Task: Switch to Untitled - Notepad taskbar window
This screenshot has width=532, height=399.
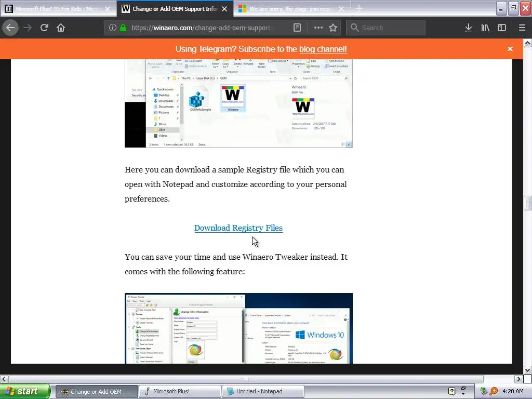Action: (263, 392)
